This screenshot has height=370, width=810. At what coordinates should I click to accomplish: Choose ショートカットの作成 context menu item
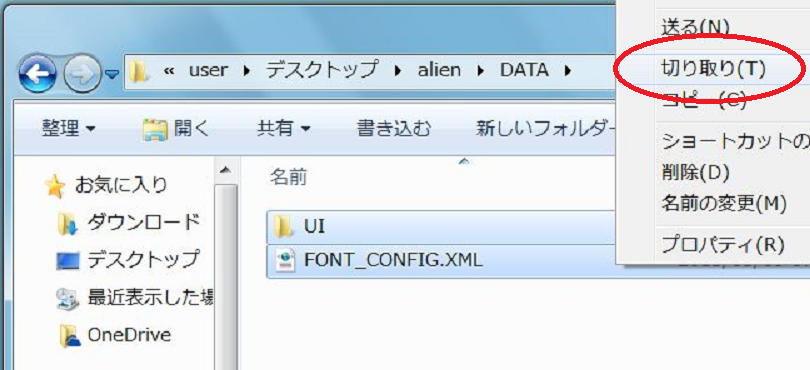point(736,141)
